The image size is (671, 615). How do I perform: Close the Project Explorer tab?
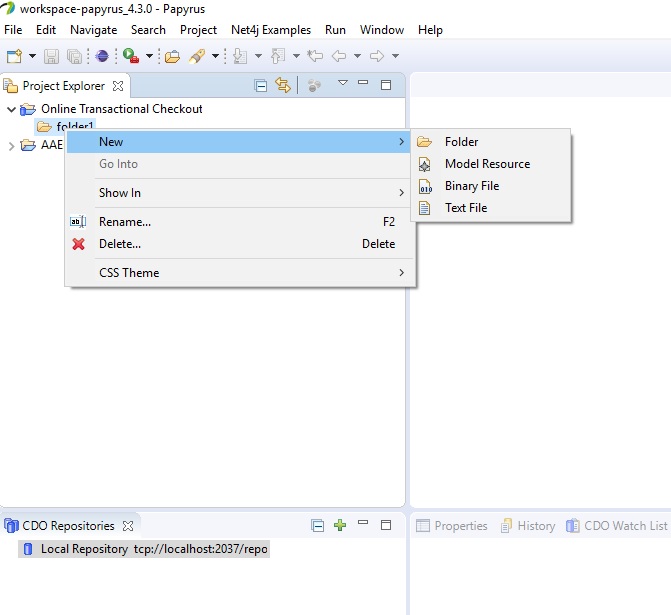118,86
